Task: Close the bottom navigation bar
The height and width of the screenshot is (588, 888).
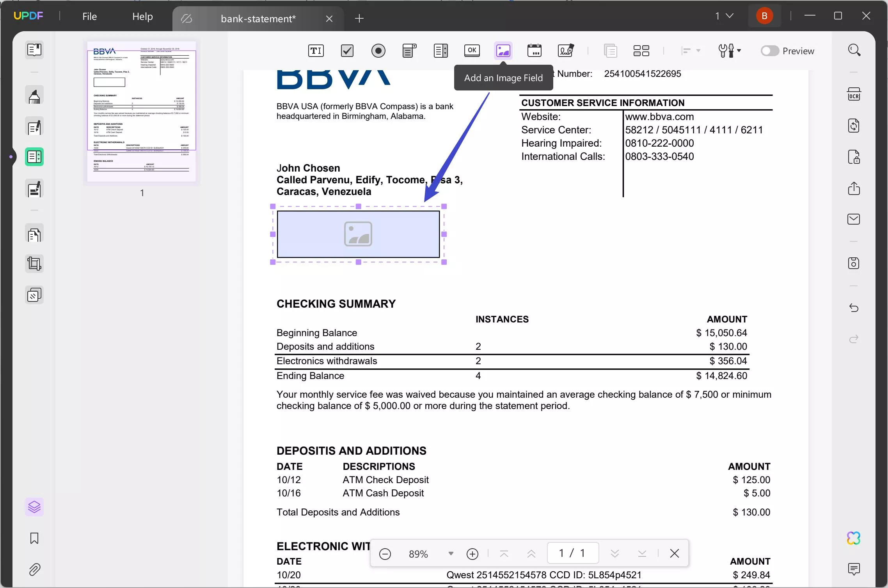Action: [674, 553]
